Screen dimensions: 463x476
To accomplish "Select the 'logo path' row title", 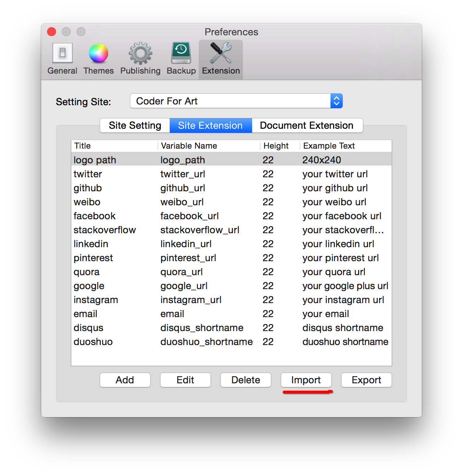I will 95,160.
